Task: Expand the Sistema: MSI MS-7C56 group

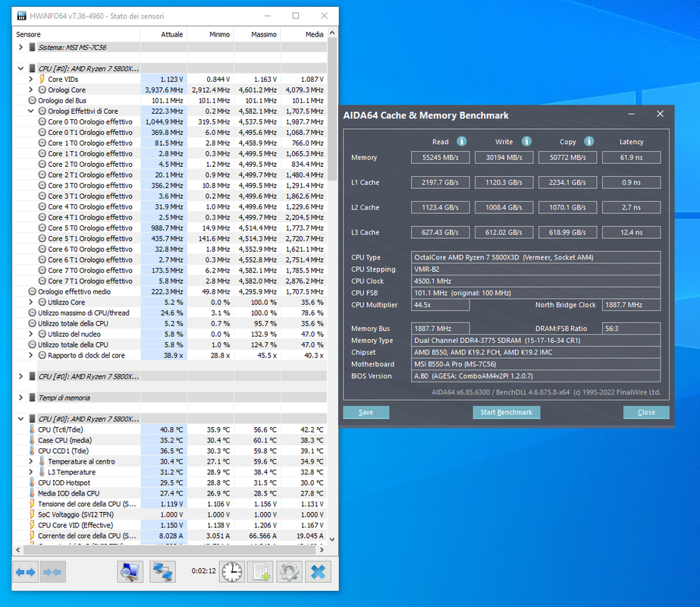Action: pos(20,47)
